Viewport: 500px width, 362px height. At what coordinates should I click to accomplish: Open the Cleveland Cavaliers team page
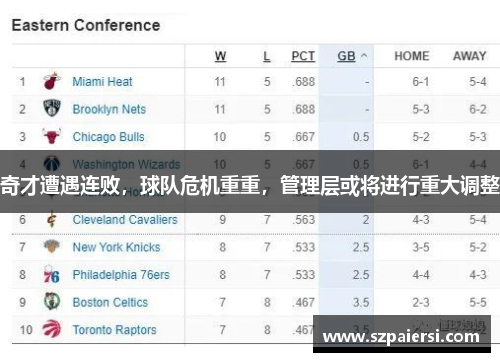click(x=125, y=219)
